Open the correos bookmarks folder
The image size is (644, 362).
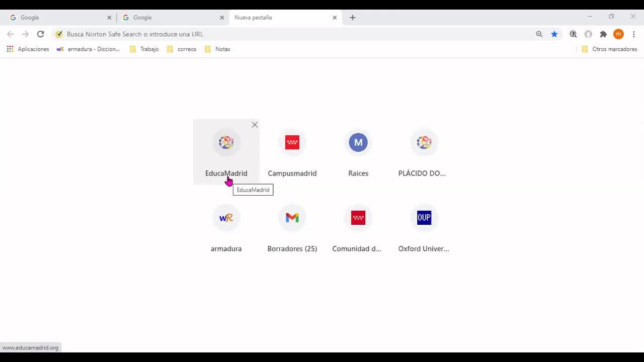tap(182, 49)
